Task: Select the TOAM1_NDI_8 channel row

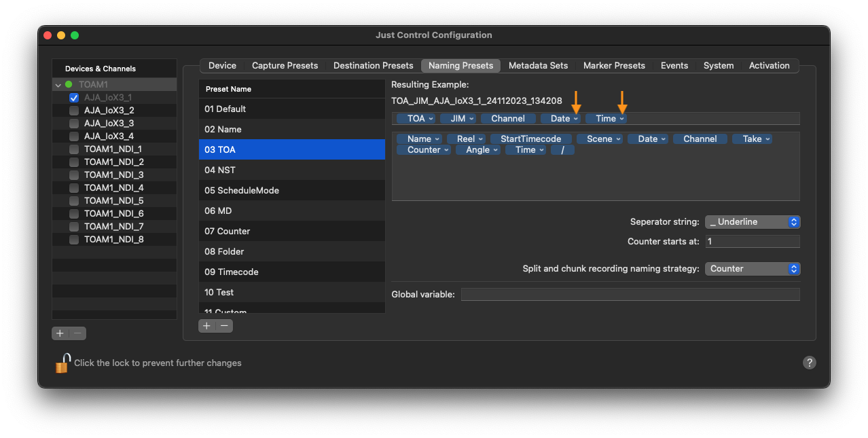Action: (x=114, y=240)
